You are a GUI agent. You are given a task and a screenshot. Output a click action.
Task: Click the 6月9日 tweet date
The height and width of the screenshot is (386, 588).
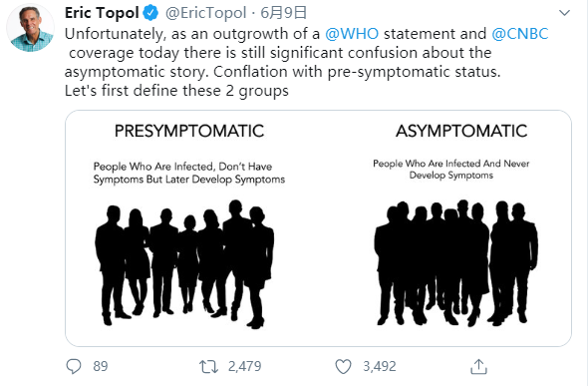coord(283,13)
